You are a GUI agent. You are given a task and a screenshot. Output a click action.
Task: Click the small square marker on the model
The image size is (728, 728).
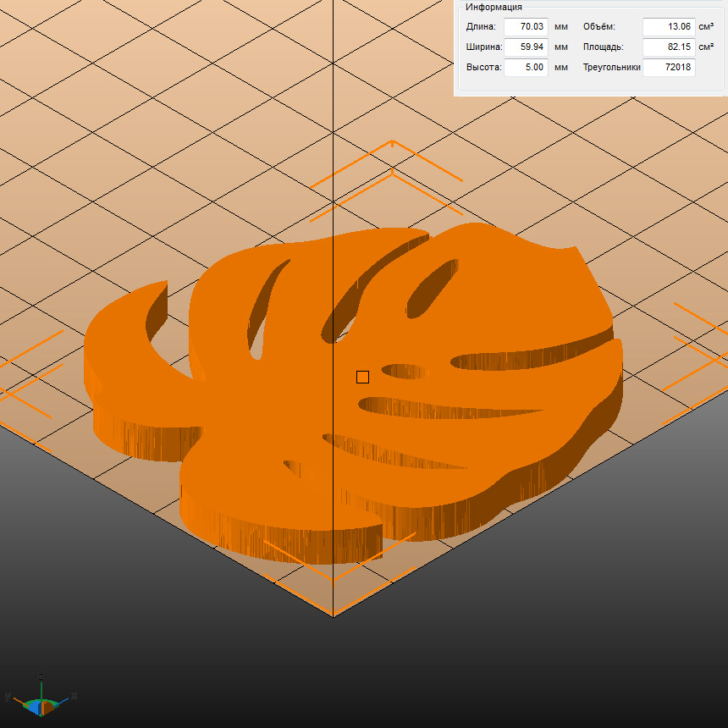[362, 377]
